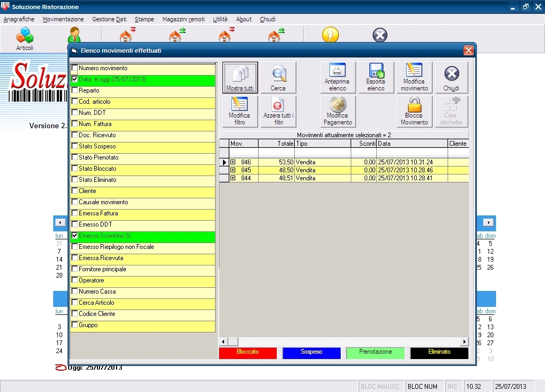Click the green Prenotazione legend swatch
Viewport: 545px width, 392px height.
pos(375,353)
